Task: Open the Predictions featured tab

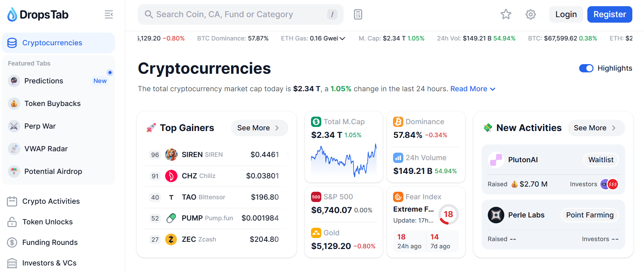Action: 44,81
